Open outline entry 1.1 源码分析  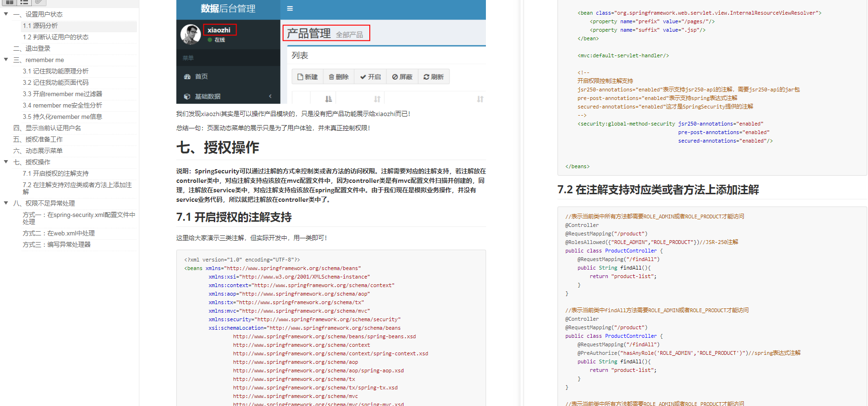(x=40, y=26)
